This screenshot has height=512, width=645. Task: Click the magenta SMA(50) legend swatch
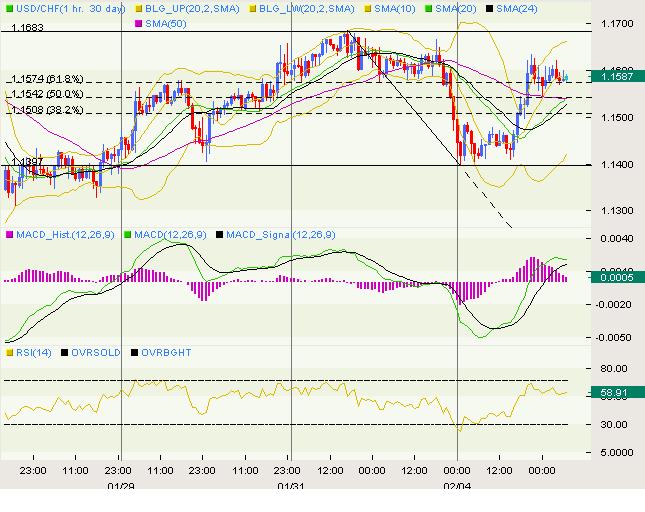coord(139,24)
